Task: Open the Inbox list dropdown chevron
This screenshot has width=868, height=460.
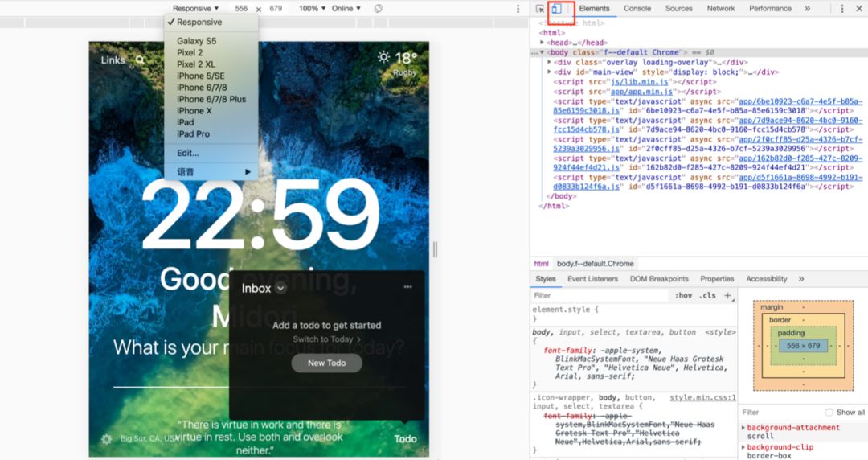Action: click(x=280, y=288)
